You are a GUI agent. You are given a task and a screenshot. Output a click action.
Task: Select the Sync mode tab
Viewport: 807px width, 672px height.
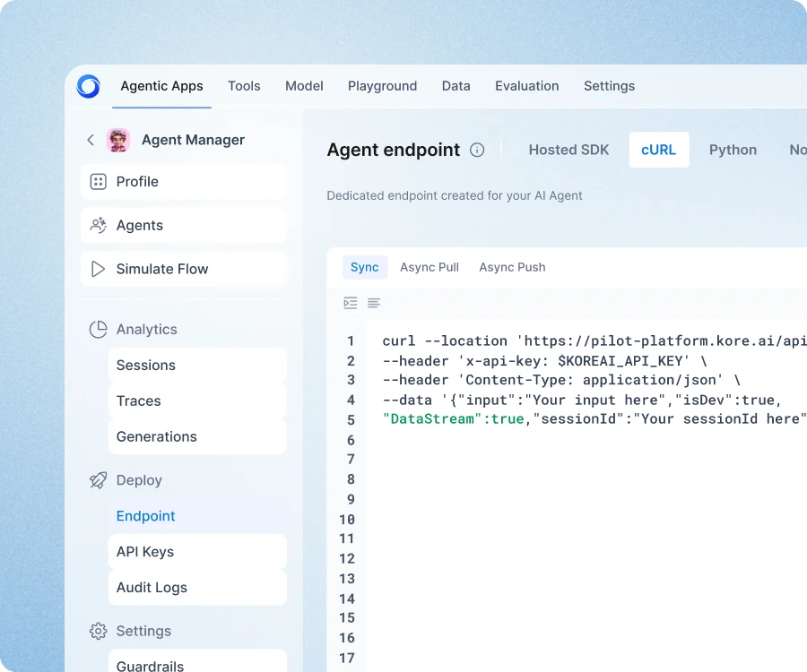pos(365,267)
